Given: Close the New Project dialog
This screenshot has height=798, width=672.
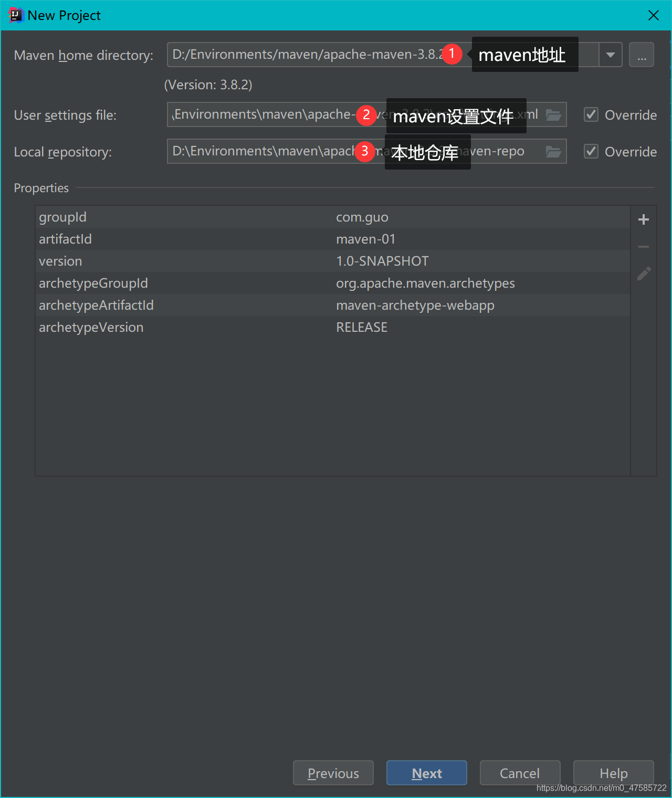Looking at the screenshot, I should coord(654,15).
